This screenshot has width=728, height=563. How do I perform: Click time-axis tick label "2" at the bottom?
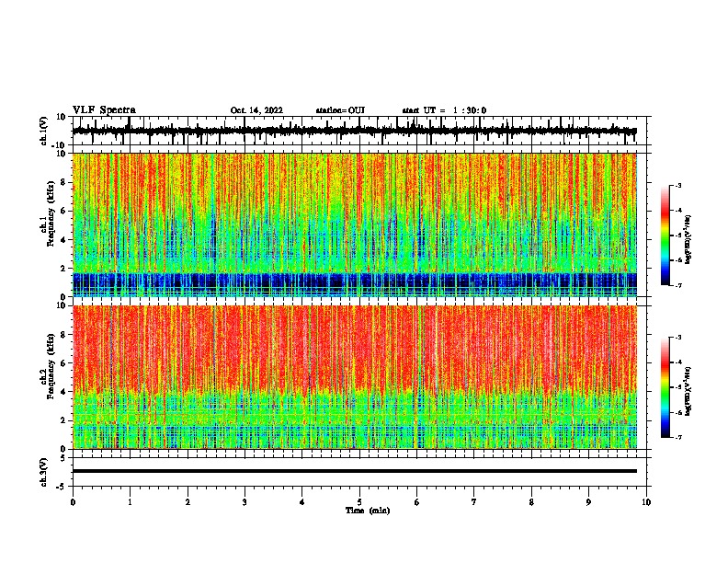tap(188, 502)
